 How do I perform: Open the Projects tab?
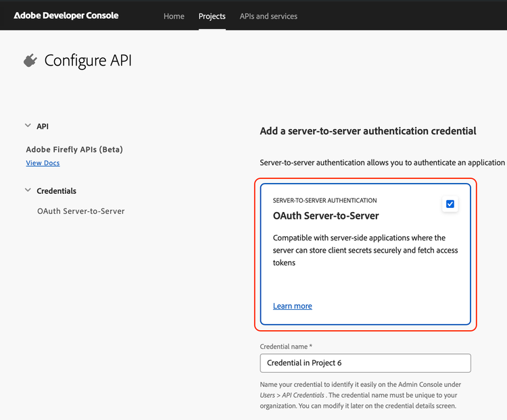click(x=212, y=16)
